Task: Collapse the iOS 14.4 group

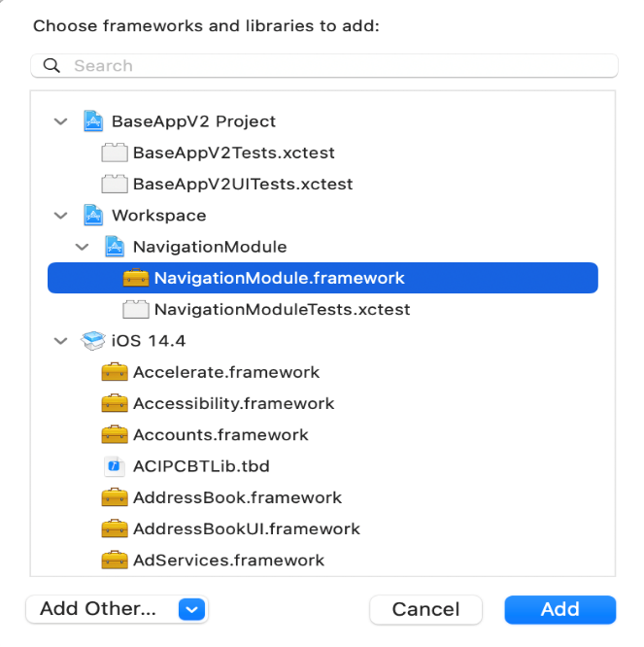Action: [61, 341]
